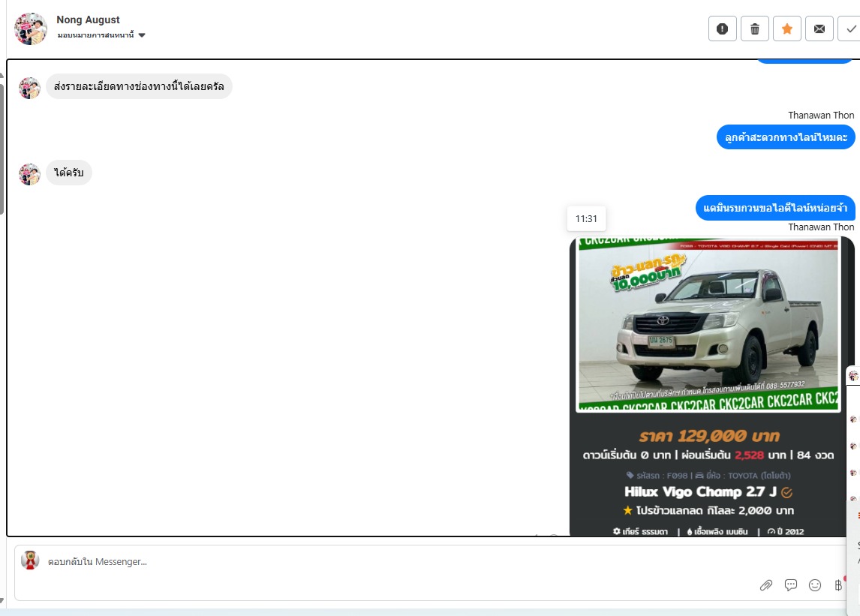Open saved replies speech bubble icon
This screenshot has height=616, width=860.
point(791,585)
